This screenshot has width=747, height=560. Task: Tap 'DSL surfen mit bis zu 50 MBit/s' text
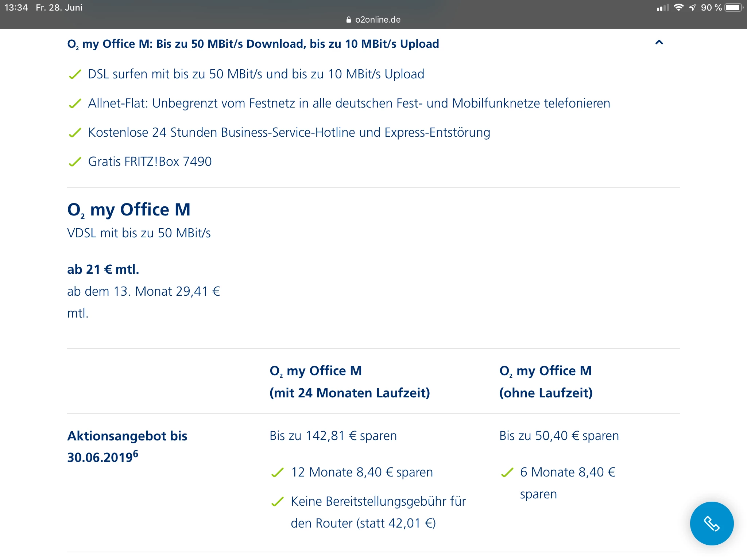tap(256, 74)
